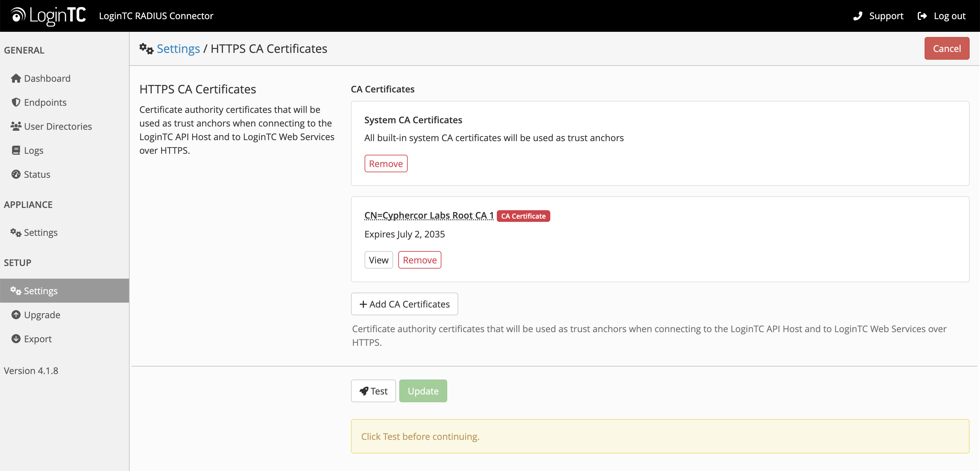Screen dimensions: 980x471
Task: Click the GENERAL sidebar heading
Action: click(24, 50)
